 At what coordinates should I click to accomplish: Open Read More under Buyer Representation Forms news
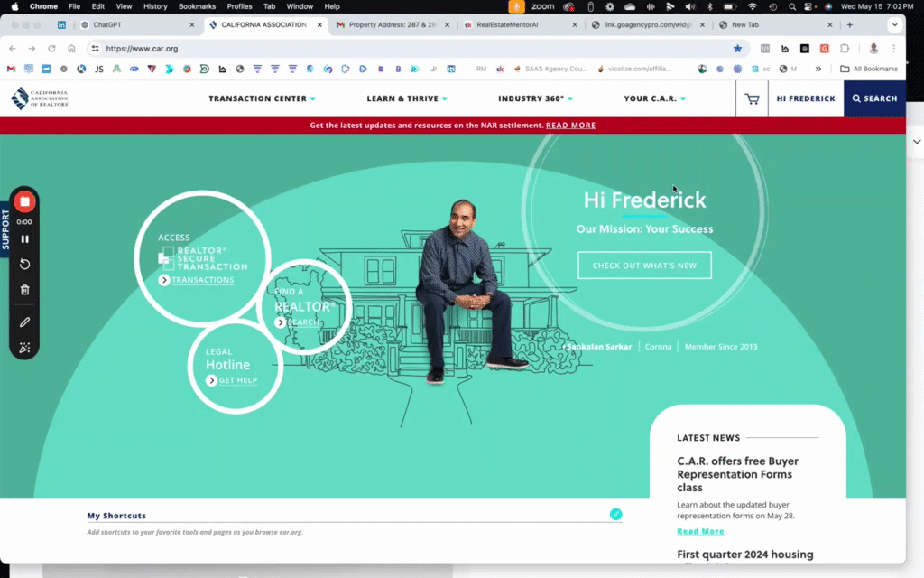[700, 531]
